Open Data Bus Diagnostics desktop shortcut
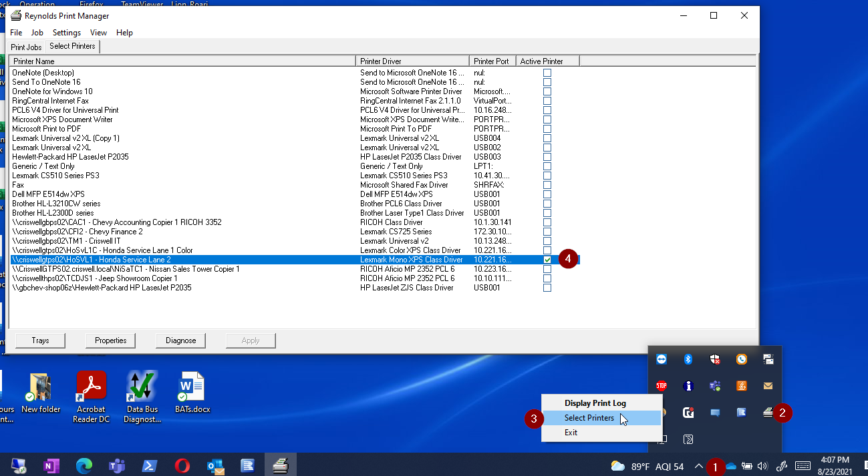The width and height of the screenshot is (868, 476). [x=142, y=397]
